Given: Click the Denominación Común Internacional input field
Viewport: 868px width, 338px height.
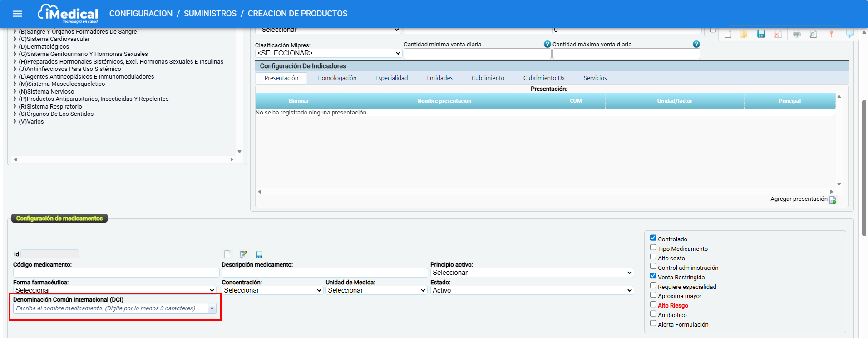Looking at the screenshot, I should click(x=110, y=308).
